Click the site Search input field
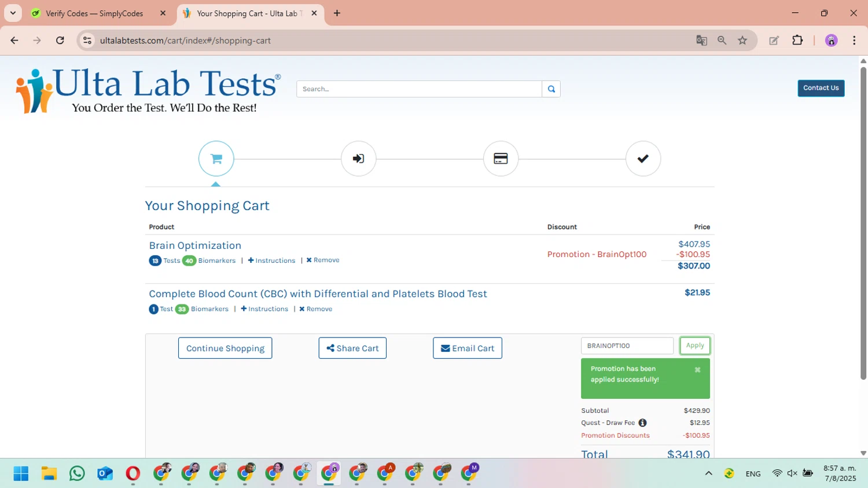The width and height of the screenshot is (868, 488). coord(419,89)
